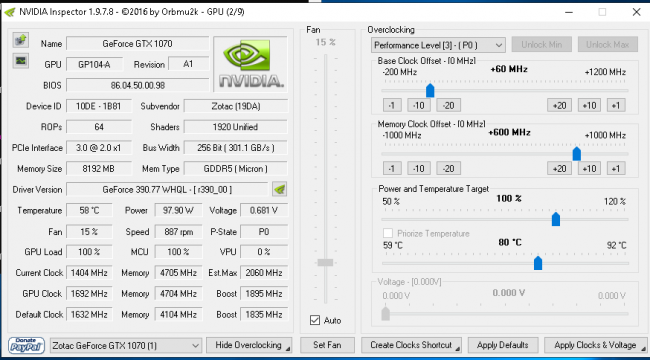Viewport: 650px width, 360px height.
Task: Decrease memory clock offset with -20 button
Action: 449,168
